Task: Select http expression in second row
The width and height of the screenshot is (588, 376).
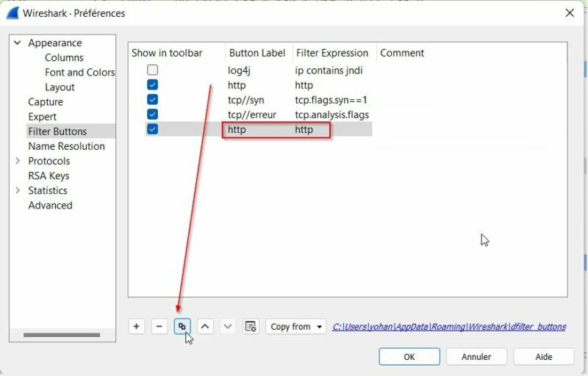Action: tap(304, 85)
